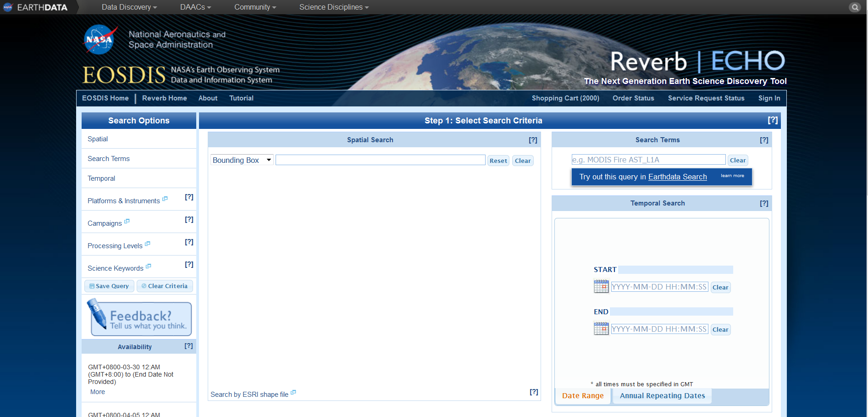Open help beside ESRI shape file
The width and height of the screenshot is (868, 417).
[534, 392]
